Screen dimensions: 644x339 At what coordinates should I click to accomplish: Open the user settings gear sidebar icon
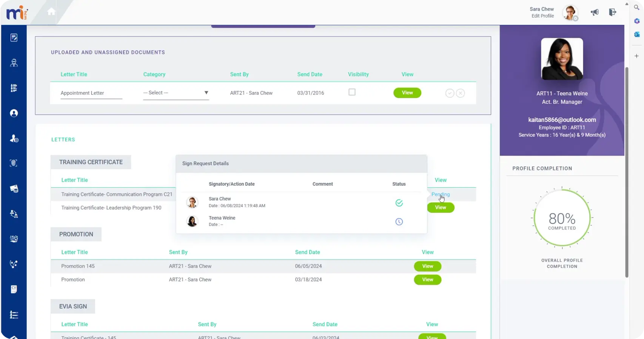(x=14, y=139)
